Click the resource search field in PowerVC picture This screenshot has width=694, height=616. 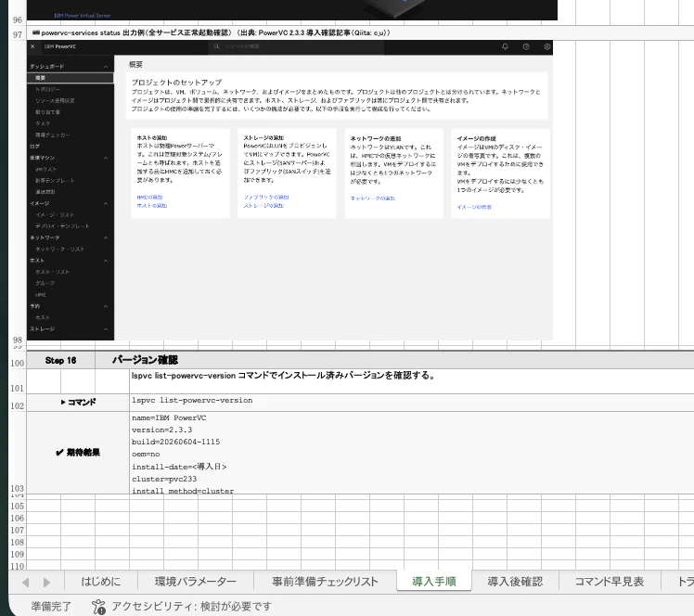pos(296,46)
